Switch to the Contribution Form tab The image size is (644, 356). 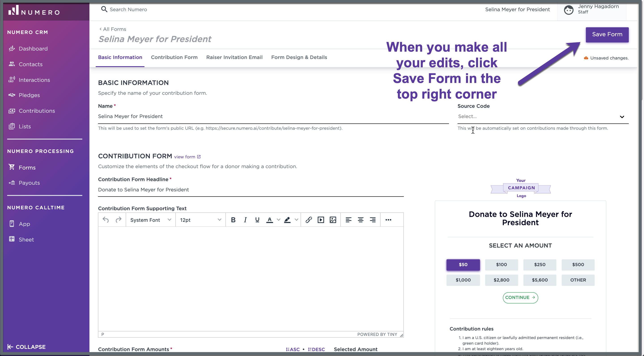(174, 57)
